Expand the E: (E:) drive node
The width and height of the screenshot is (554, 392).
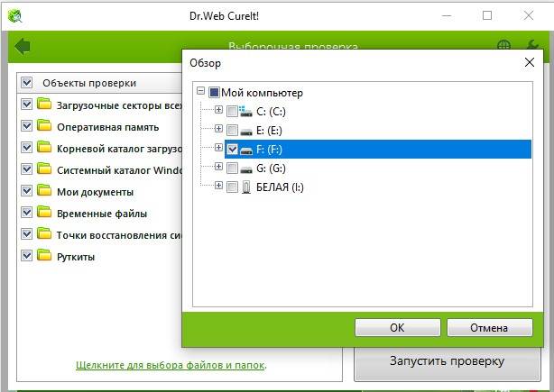[x=218, y=128]
